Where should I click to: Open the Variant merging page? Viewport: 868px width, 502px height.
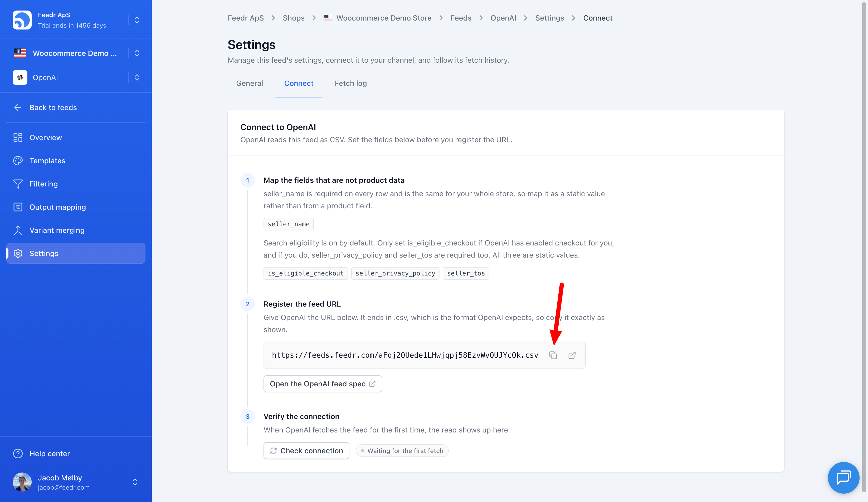(76, 230)
